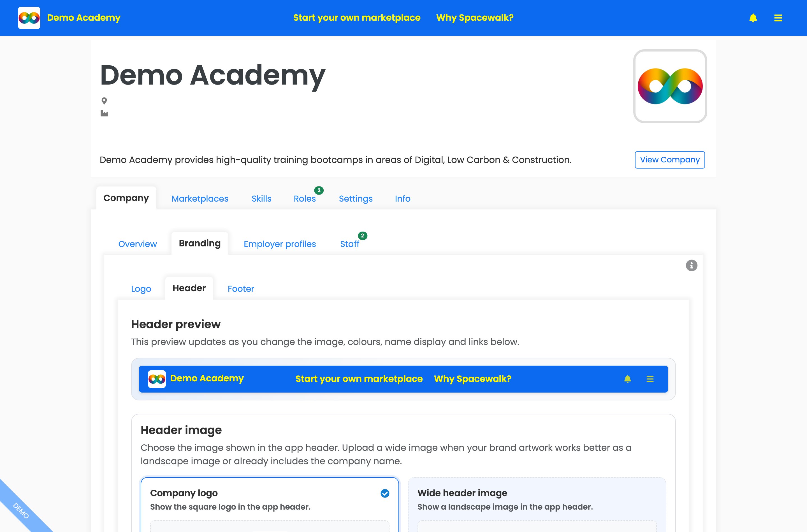
Task: Click 'Show a landscape image in the app header.'
Action: pos(505,507)
